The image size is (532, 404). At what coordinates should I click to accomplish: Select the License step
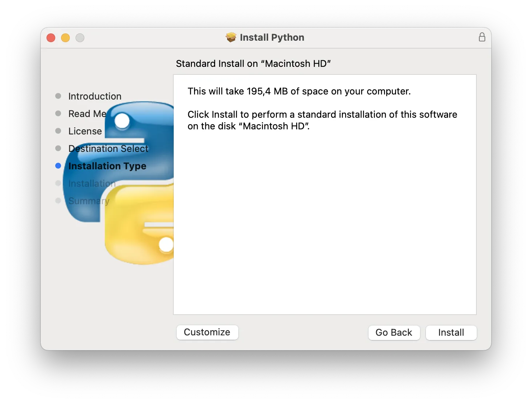85,131
